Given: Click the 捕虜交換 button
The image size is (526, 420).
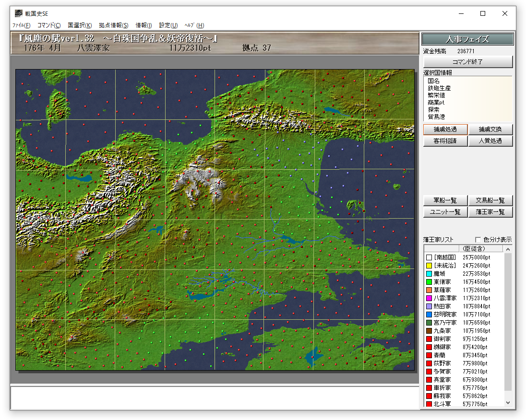Looking at the screenshot, I should 490,129.
